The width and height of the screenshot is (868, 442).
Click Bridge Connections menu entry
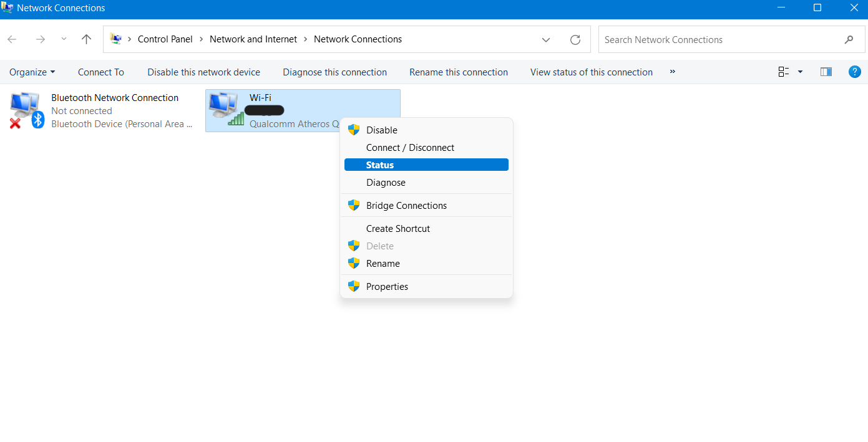pos(406,206)
